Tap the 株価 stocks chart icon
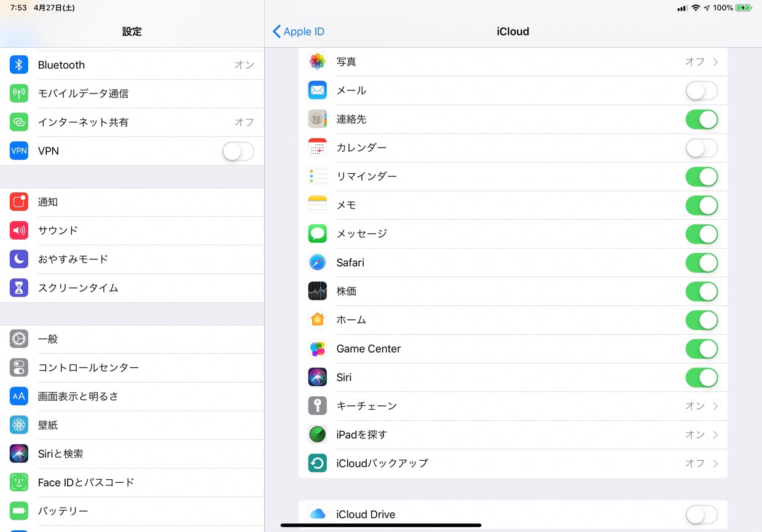Screen dimensions: 762x532 click(x=318, y=291)
